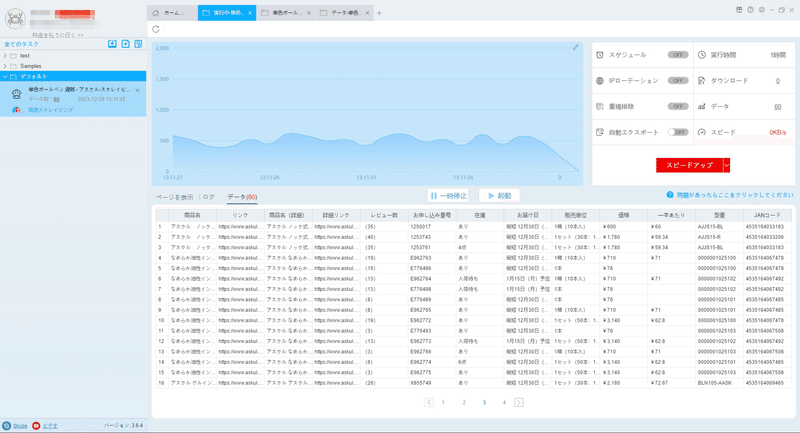Click the refresh icon below the tabs
Image resolution: width=800 pixels, height=433 pixels.
(x=156, y=30)
